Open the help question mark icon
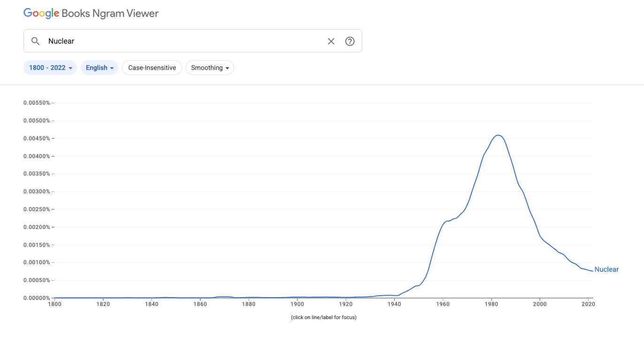 [x=349, y=41]
